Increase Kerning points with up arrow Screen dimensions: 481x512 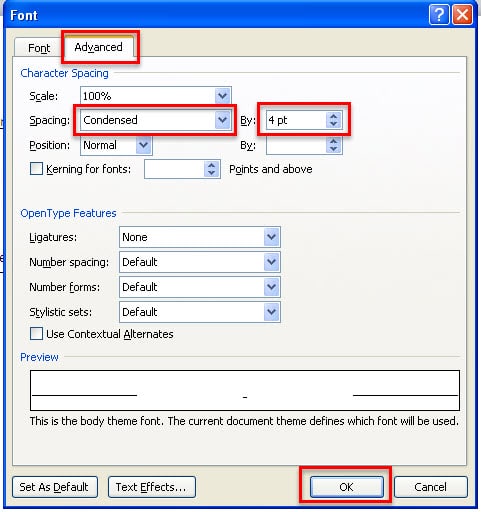click(x=212, y=165)
